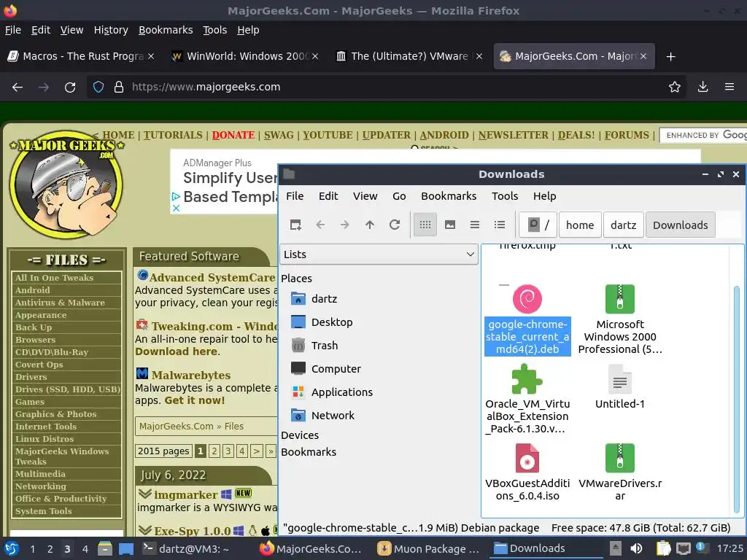The height and width of the screenshot is (560, 747).
Task: Open Desktop in Places sidebar
Action: click(332, 322)
